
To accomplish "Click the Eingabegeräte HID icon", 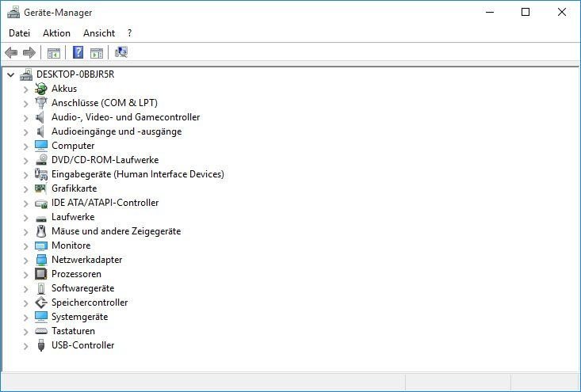I will click(x=40, y=174).
